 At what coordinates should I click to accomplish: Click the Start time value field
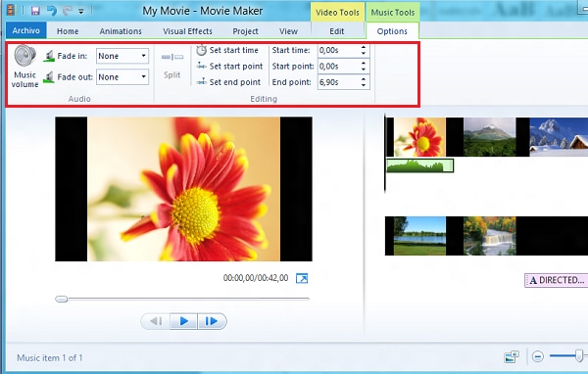(339, 50)
